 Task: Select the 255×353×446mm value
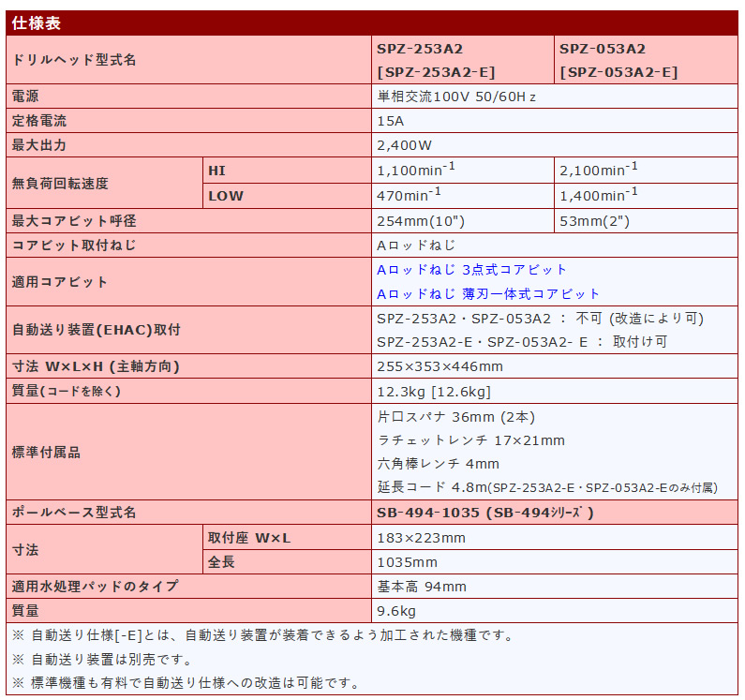click(x=440, y=366)
